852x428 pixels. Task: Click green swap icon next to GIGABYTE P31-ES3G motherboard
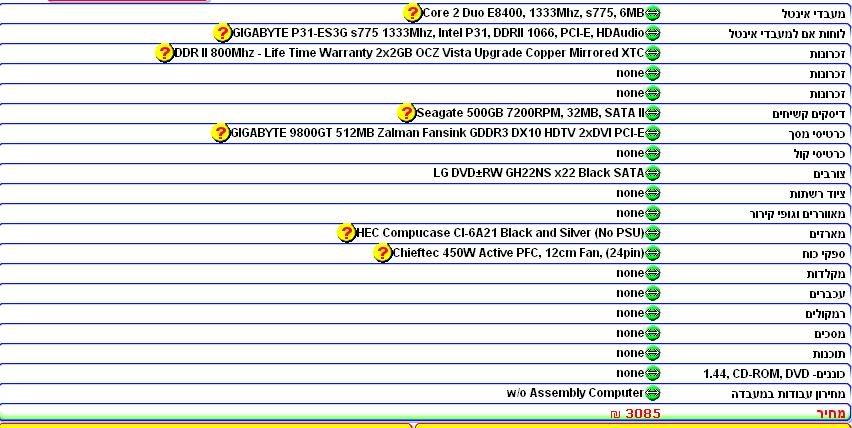click(x=653, y=33)
